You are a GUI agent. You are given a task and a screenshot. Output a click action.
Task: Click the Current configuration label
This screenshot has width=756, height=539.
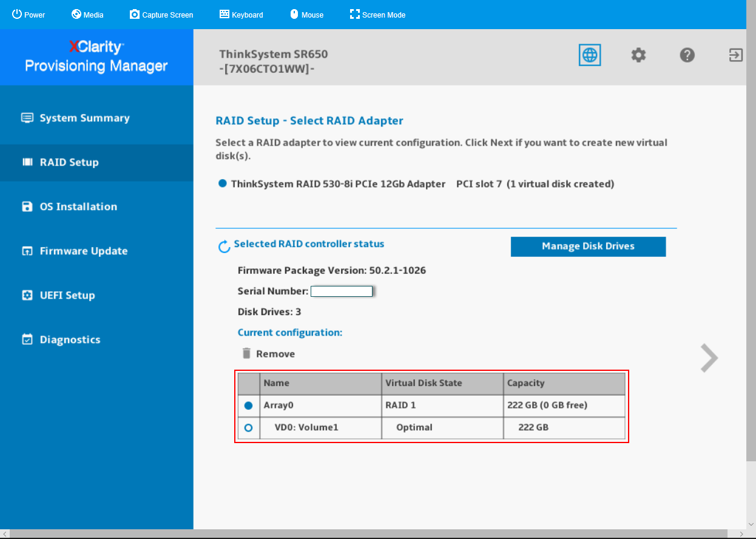290,333
